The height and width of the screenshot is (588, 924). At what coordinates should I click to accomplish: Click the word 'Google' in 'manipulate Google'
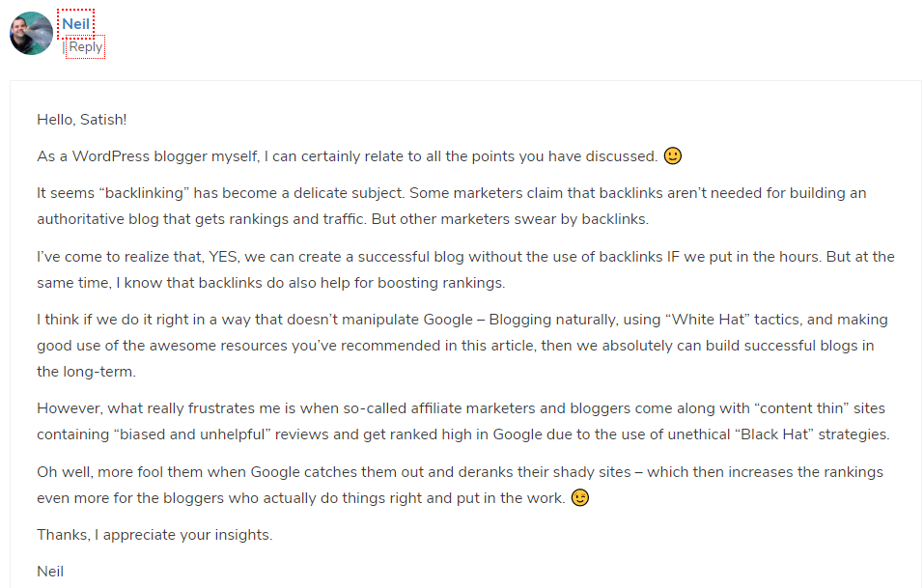[448, 320]
